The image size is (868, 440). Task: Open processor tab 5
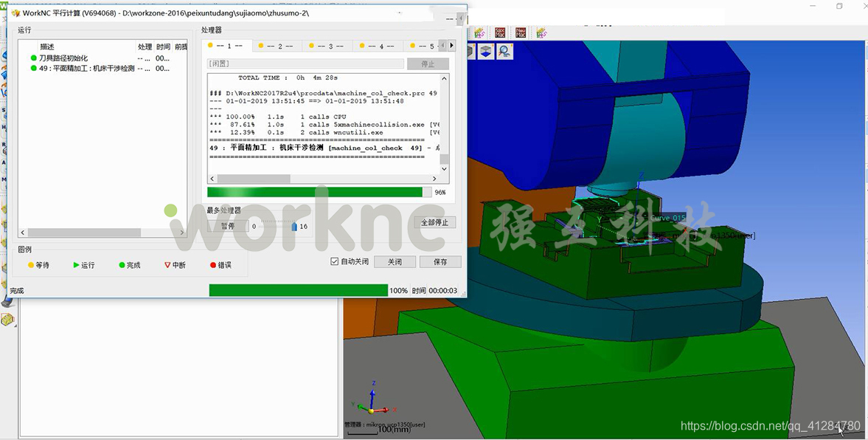422,46
